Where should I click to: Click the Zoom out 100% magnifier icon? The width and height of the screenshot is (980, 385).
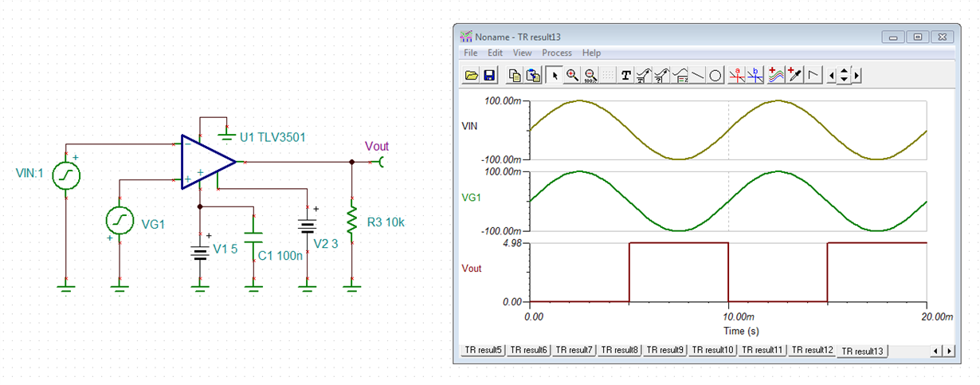590,76
